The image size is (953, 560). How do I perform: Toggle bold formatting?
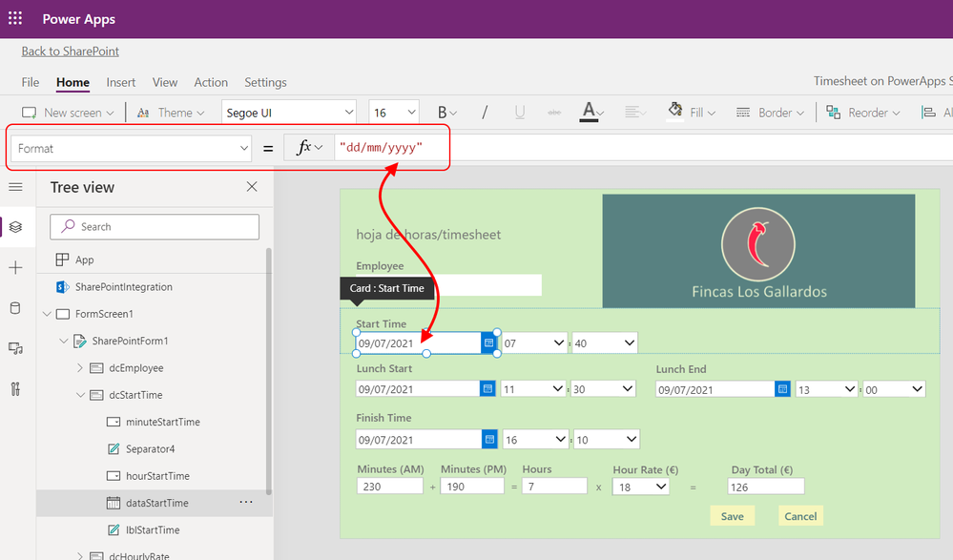446,113
